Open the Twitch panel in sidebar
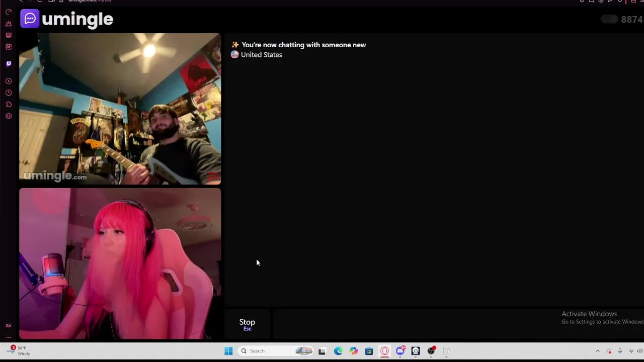 [x=9, y=64]
